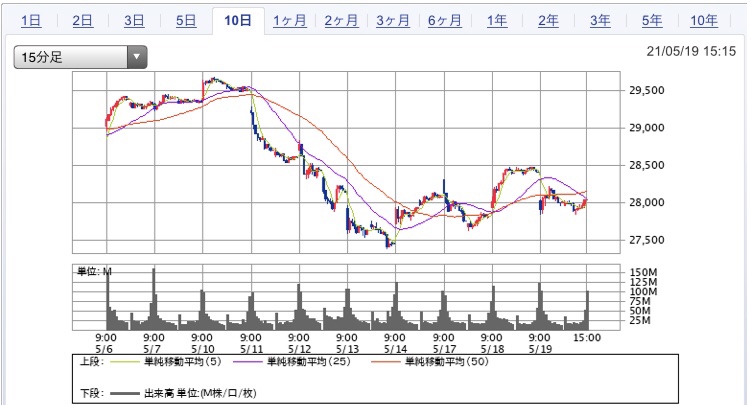Click the 28,000 price axis label
750x405 pixels.
pos(647,202)
